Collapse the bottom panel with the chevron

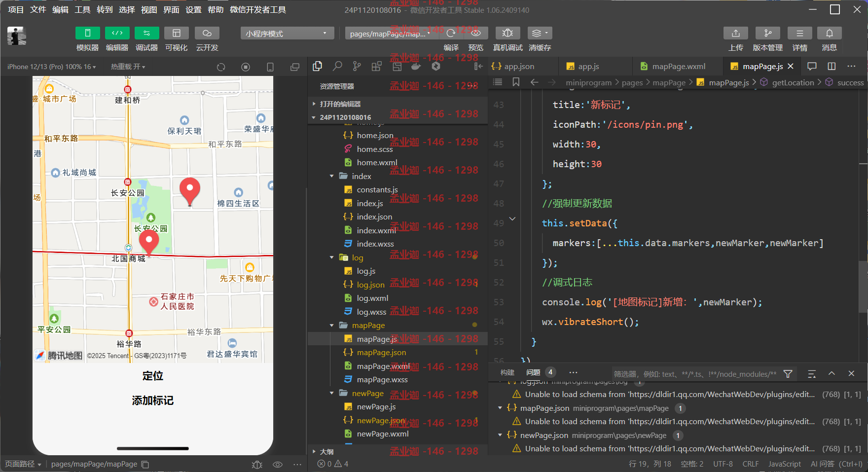(x=832, y=373)
